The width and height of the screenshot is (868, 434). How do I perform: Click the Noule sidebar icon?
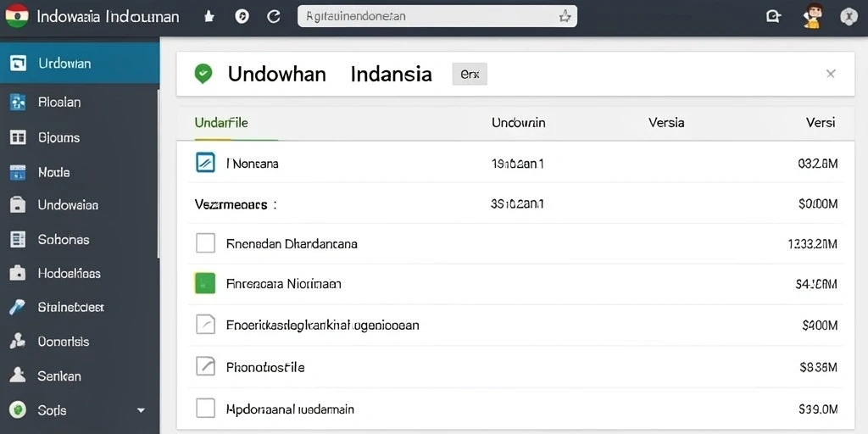click(x=18, y=172)
